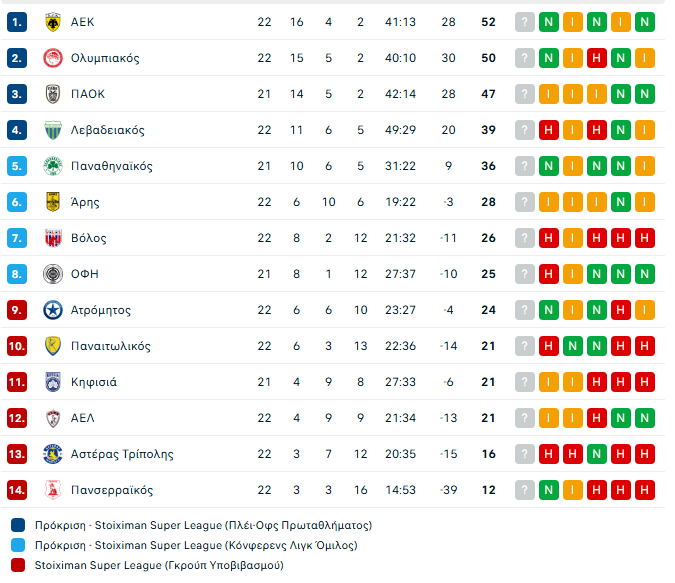The height and width of the screenshot is (583, 675).
Task: Open the Αστέρας Τρίπολης team link
Action: click(122, 454)
